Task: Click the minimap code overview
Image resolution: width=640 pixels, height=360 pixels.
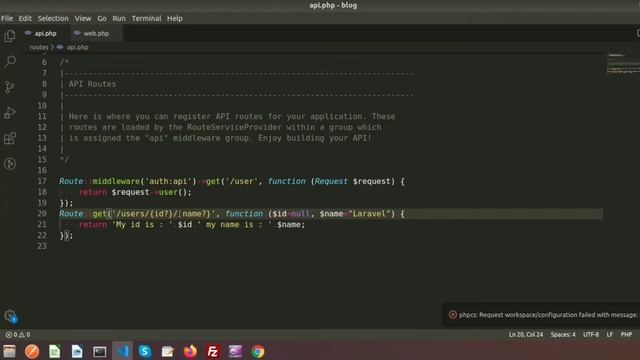Action: click(623, 63)
